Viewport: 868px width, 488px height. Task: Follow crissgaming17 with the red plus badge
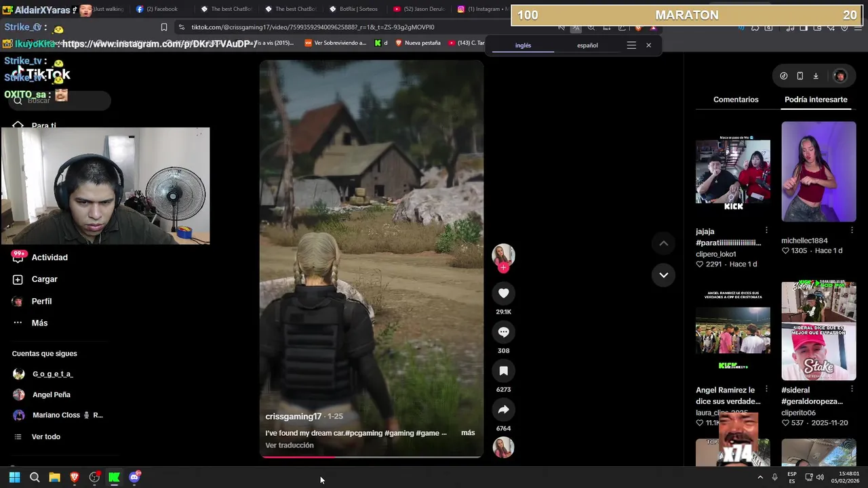pos(503,268)
